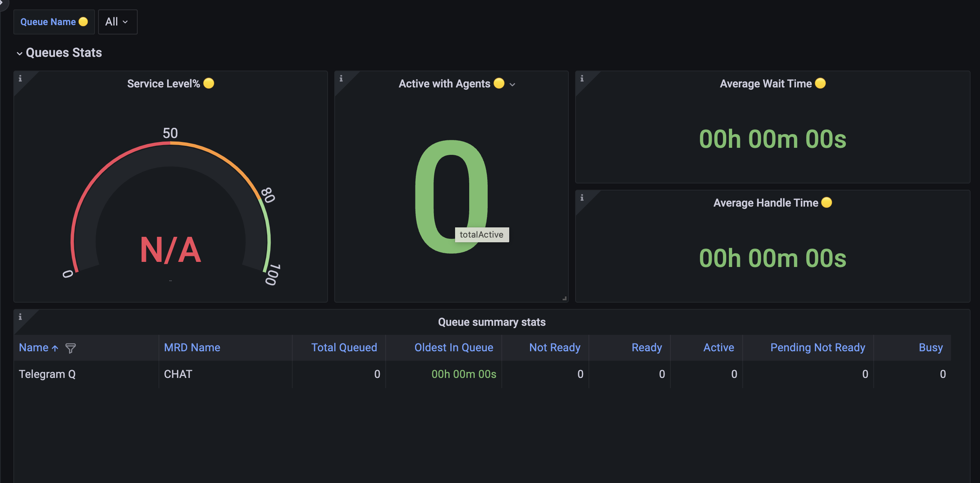The image size is (980, 483).
Task: Open the Queue Name All dropdown
Action: pos(117,22)
